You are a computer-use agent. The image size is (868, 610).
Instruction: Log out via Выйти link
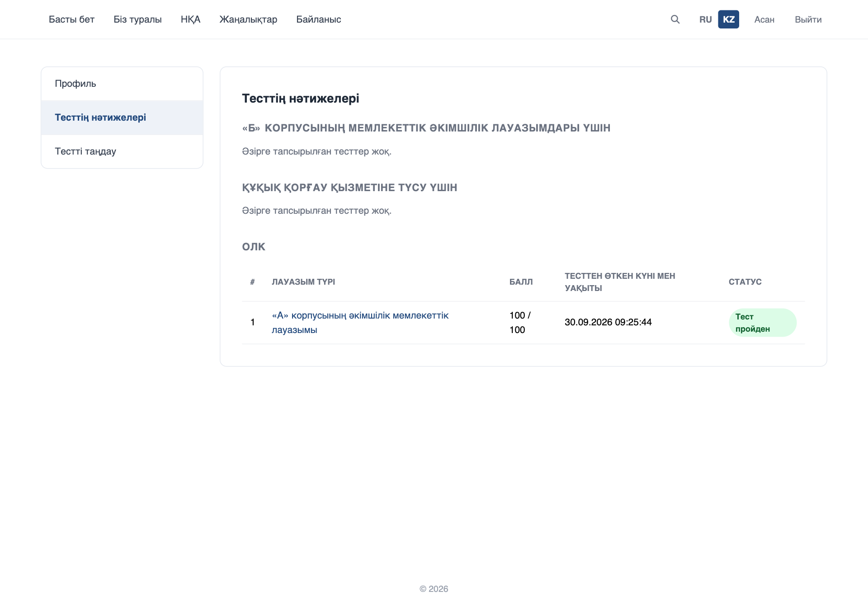tap(808, 19)
